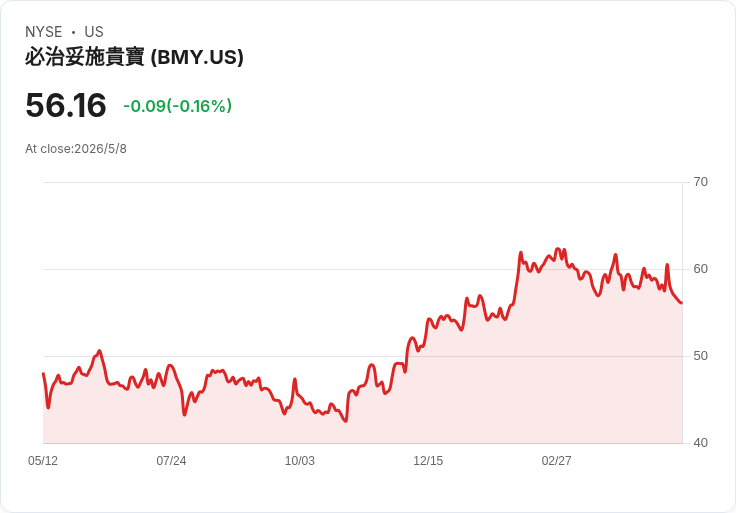
Task: Click the NYSE exchange label
Action: click(x=44, y=32)
